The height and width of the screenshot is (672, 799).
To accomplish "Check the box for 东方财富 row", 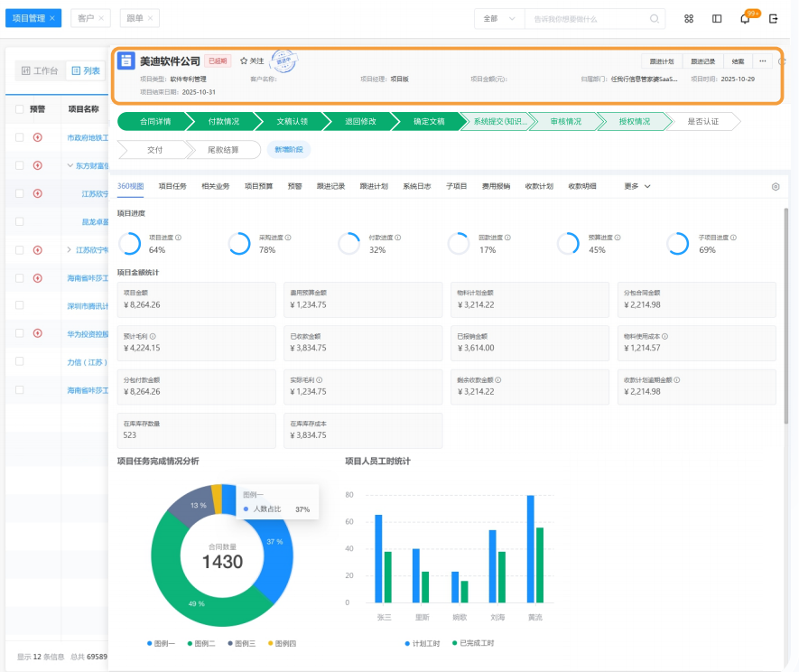I will (x=19, y=165).
